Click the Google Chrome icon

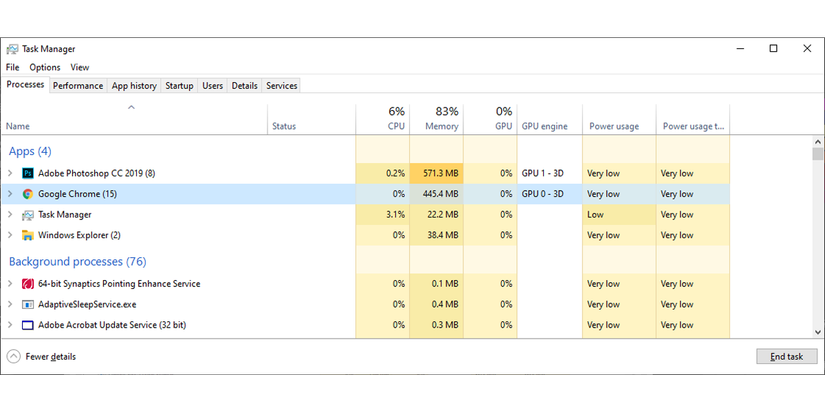click(27, 194)
